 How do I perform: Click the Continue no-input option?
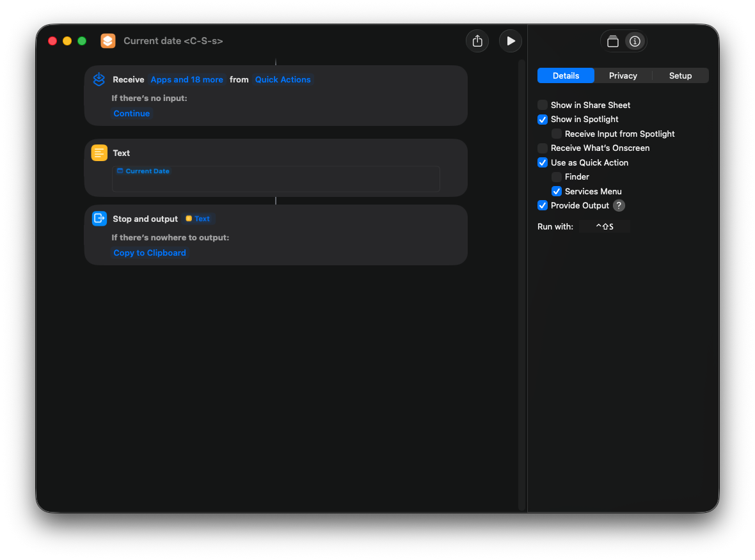click(x=131, y=113)
